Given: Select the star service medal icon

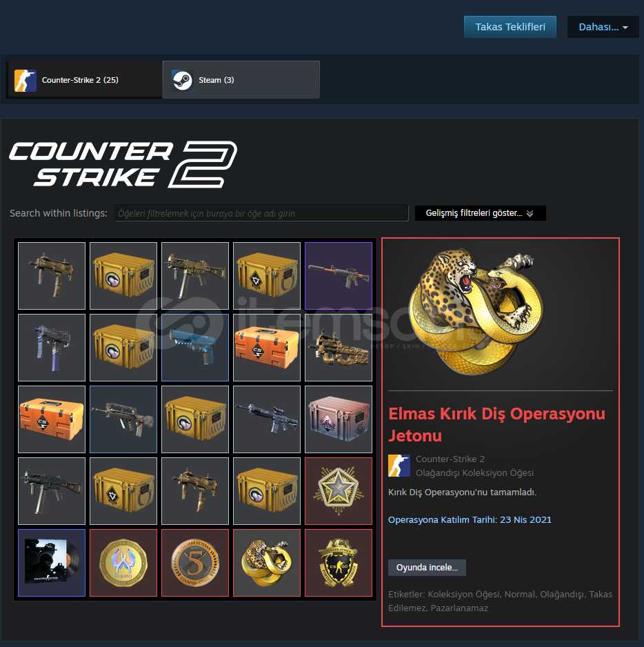Looking at the screenshot, I should click(339, 491).
